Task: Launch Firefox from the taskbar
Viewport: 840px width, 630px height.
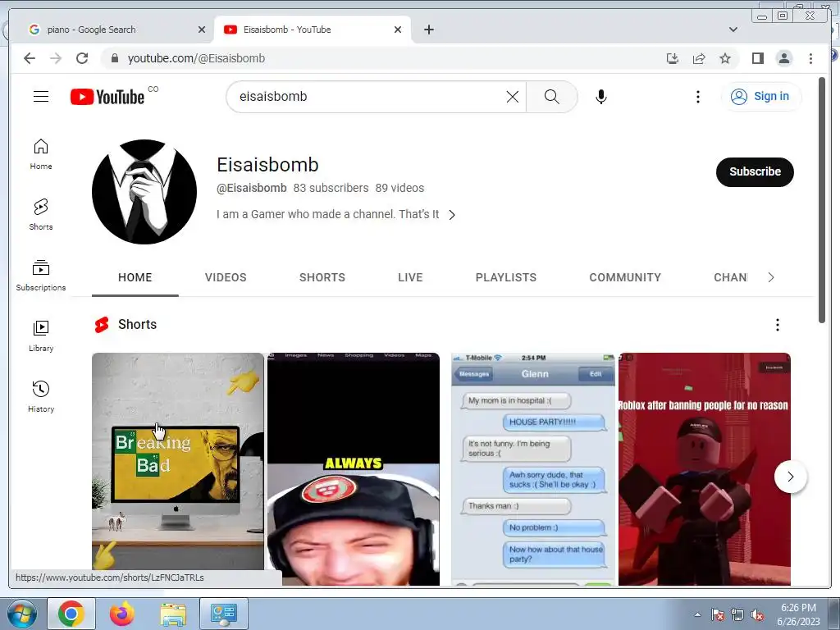Action: tap(122, 614)
